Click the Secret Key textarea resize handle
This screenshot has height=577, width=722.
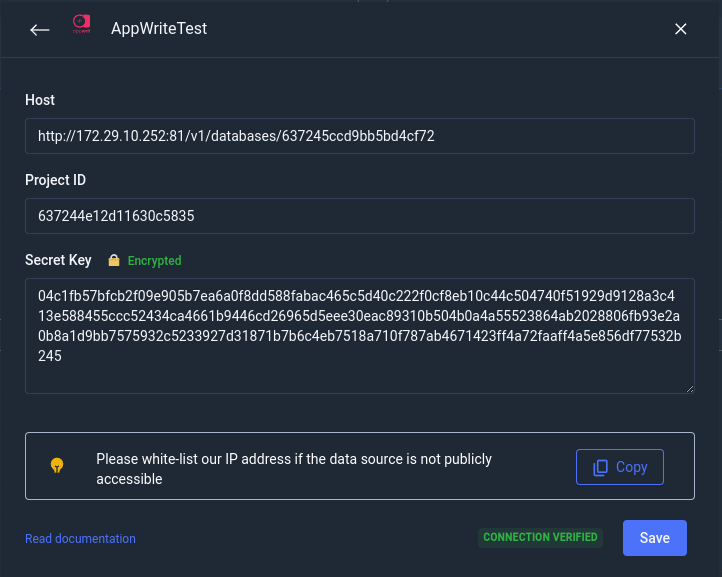[x=689, y=389]
